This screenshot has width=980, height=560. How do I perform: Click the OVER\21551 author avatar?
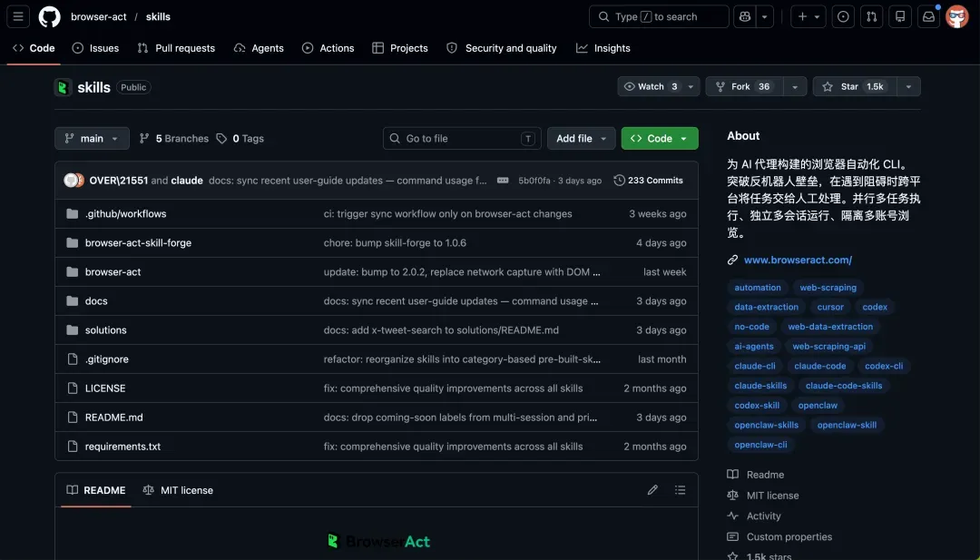pyautogui.click(x=72, y=181)
